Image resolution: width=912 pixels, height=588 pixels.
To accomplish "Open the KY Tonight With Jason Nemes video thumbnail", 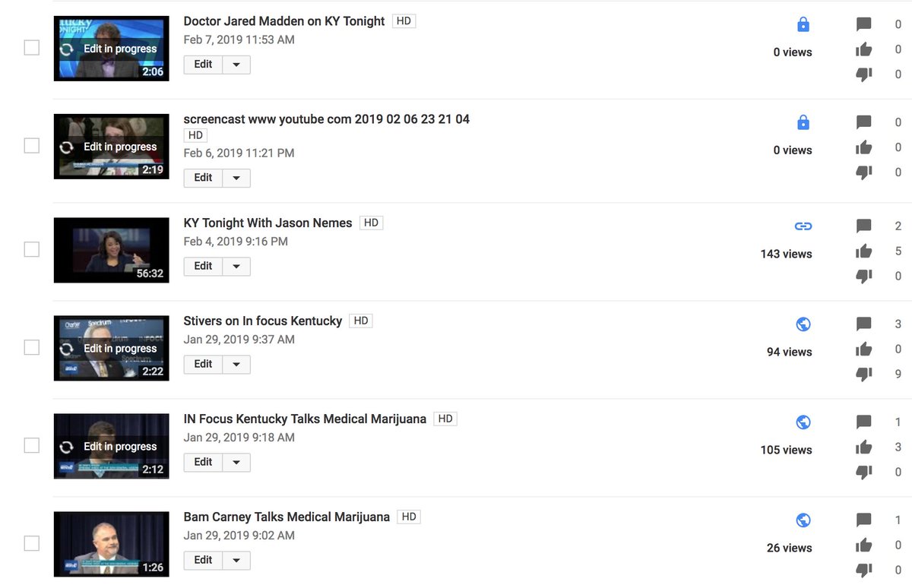I will (x=112, y=250).
